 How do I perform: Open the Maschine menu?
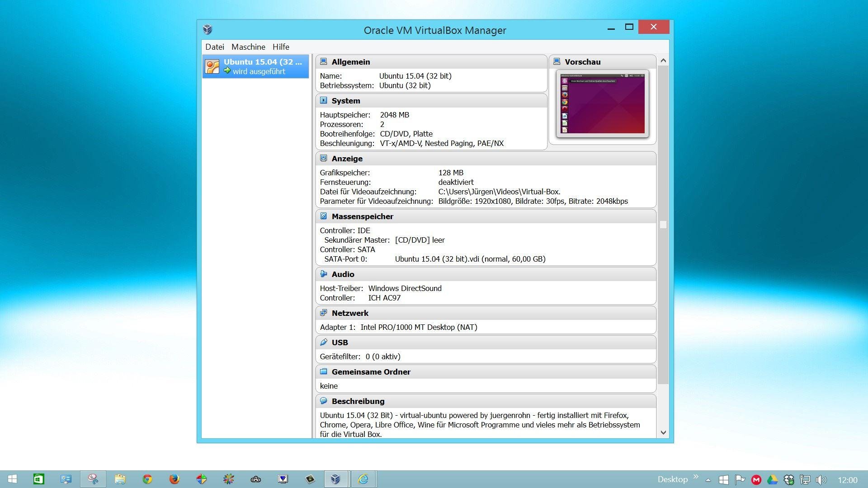point(248,47)
